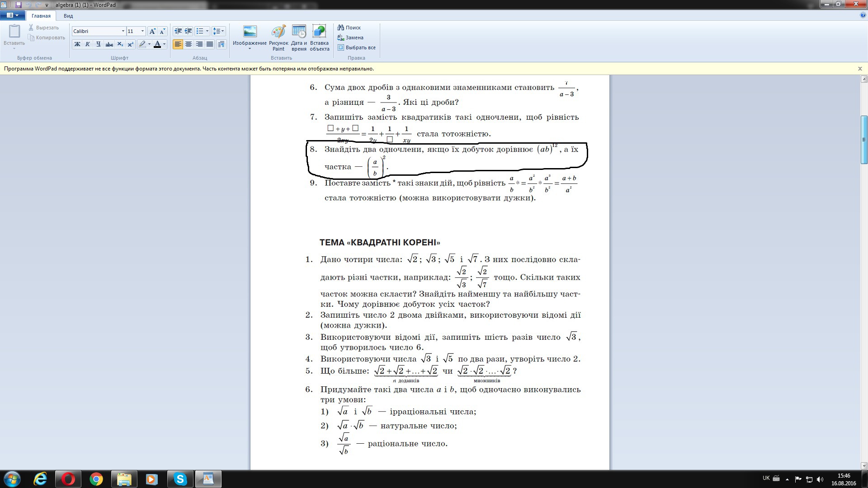Open the blue WordPad file menu button

pyautogui.click(x=12, y=15)
